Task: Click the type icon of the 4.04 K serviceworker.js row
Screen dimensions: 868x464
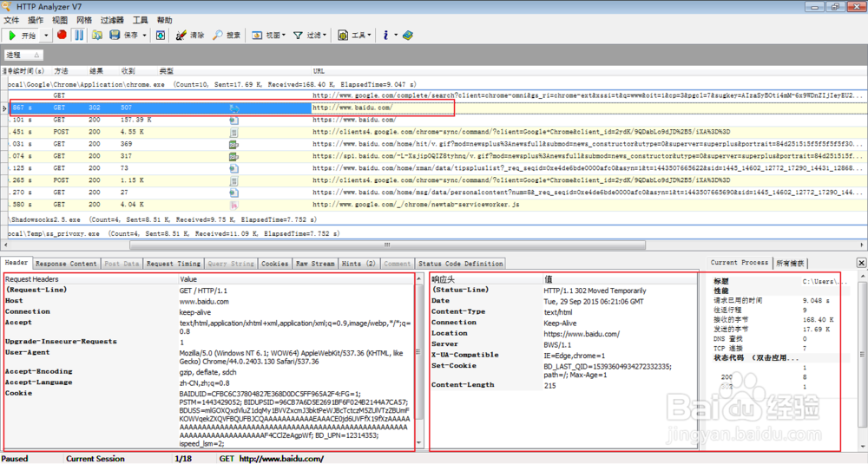Action: click(233, 205)
